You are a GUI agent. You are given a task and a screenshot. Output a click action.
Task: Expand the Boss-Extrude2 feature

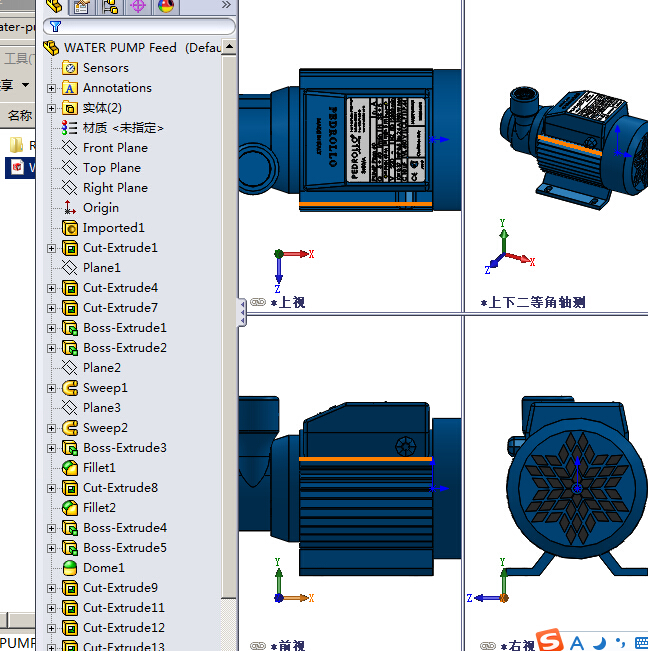click(51, 348)
